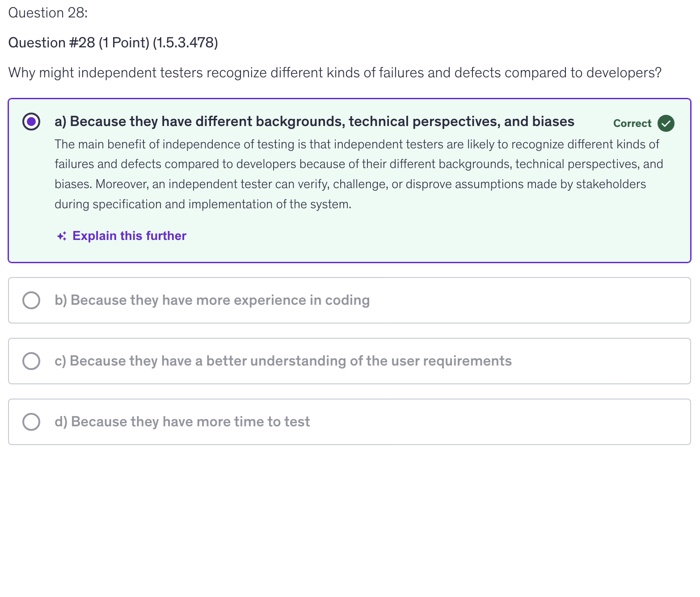Select radio button for answer a

[31, 122]
